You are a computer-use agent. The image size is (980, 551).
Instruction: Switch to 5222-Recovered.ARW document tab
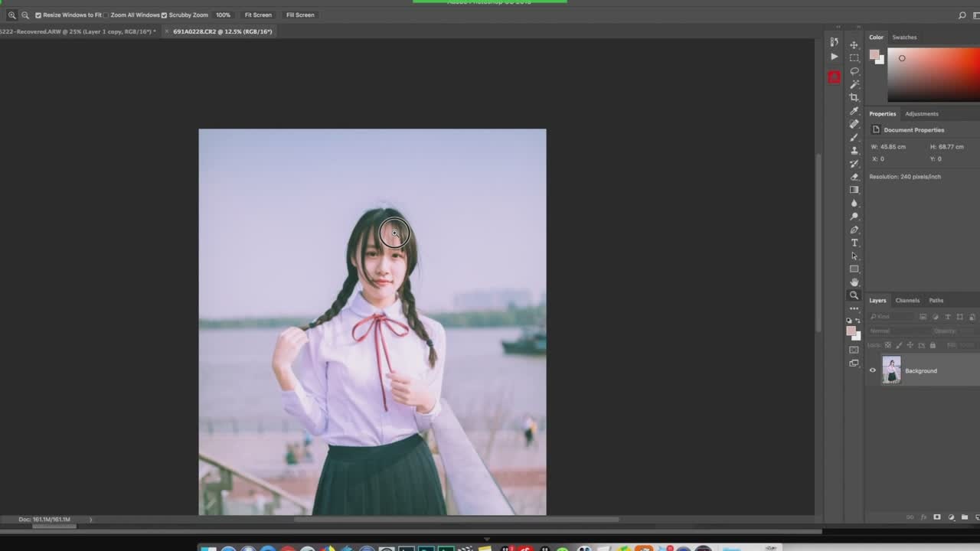[x=77, y=31]
